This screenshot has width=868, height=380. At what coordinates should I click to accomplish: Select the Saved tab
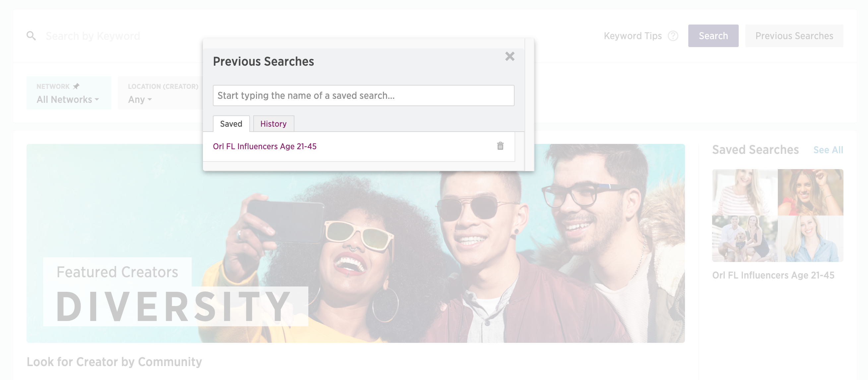[x=231, y=124]
